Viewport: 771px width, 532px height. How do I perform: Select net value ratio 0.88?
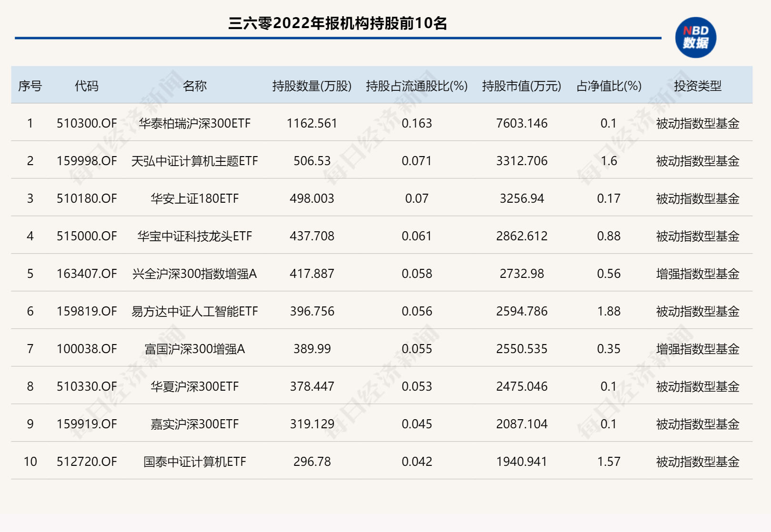609,236
